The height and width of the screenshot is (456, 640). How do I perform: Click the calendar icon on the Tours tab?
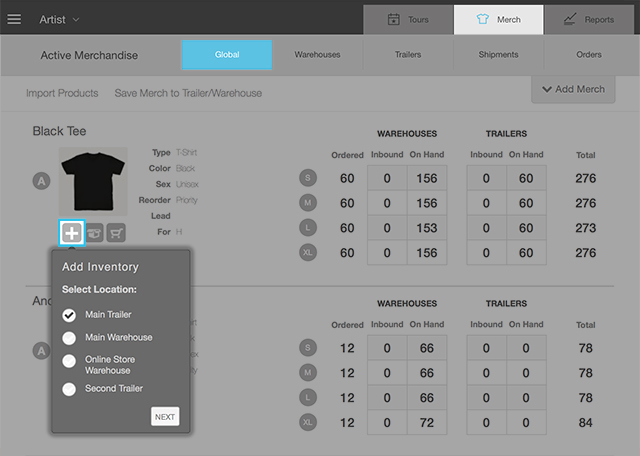[x=394, y=19]
